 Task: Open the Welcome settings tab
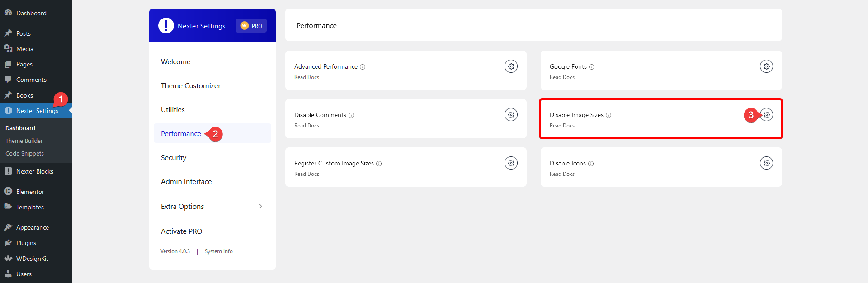click(212, 61)
